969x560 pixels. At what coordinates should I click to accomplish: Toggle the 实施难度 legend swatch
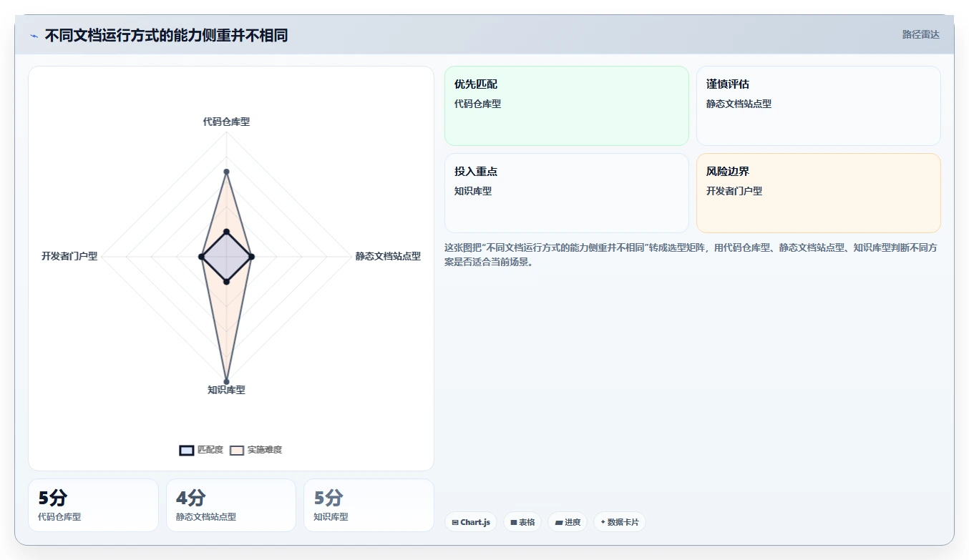pos(237,450)
